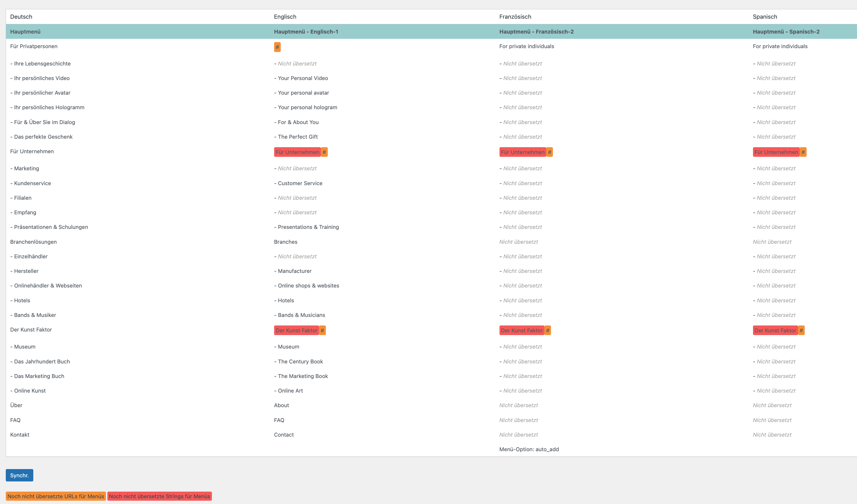Screen dimensions: 857x504
Task: Click '- Kundenservice' in Deutsch column
Action: pos(31,183)
